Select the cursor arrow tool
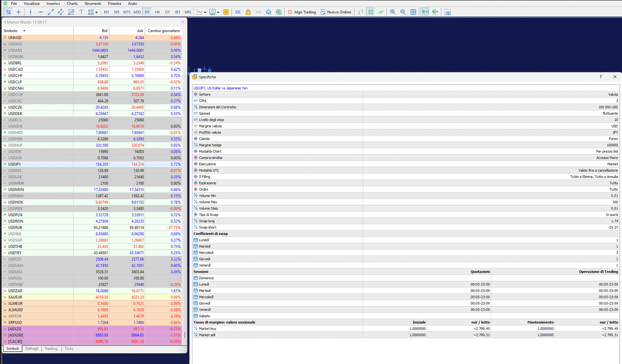 (x=8, y=12)
